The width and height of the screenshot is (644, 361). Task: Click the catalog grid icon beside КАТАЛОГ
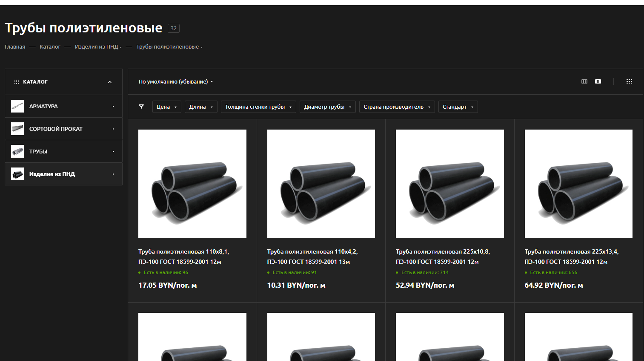tap(17, 82)
